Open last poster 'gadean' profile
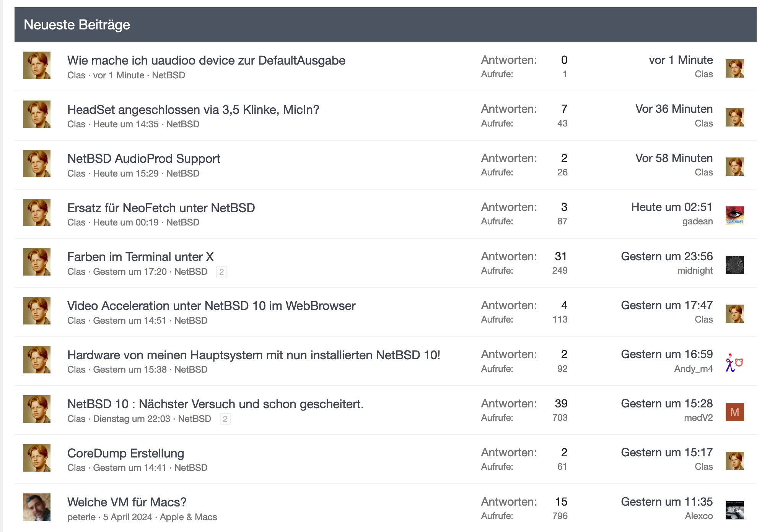This screenshot has width=762, height=532. click(697, 221)
